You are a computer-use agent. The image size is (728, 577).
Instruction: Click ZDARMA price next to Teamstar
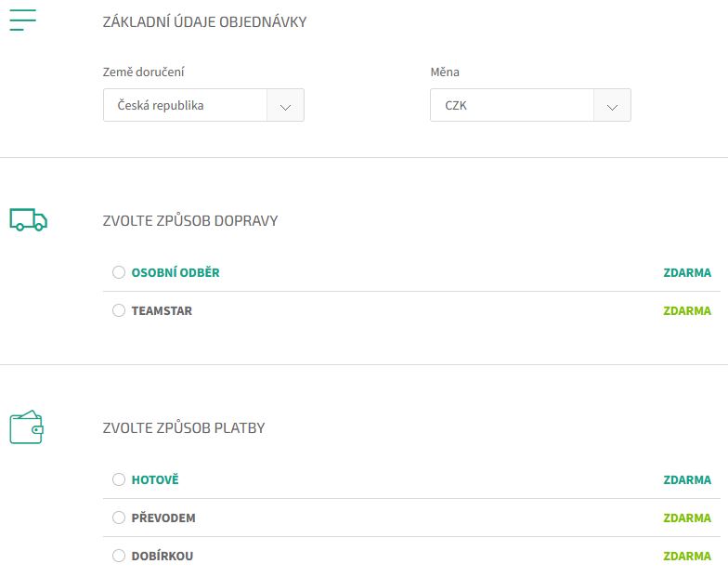(687, 310)
